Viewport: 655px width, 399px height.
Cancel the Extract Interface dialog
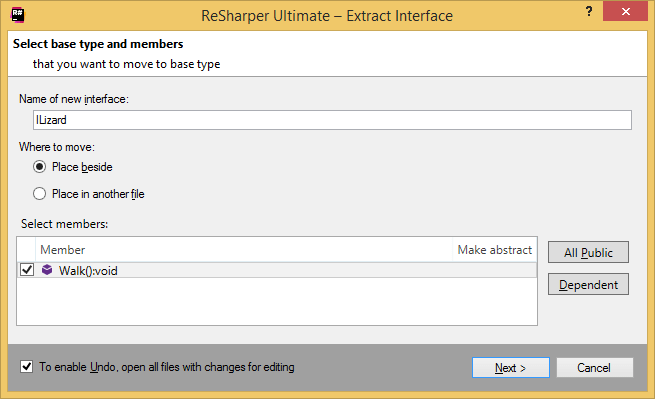pyautogui.click(x=594, y=368)
